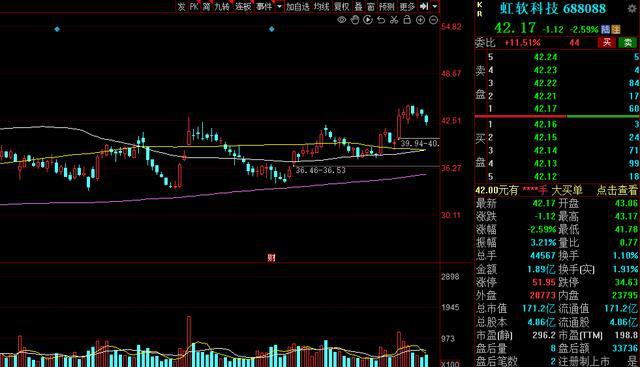The width and height of the screenshot is (640, 367).
Task: Click 加自选 to add to watchlist
Action: pyautogui.click(x=298, y=6)
